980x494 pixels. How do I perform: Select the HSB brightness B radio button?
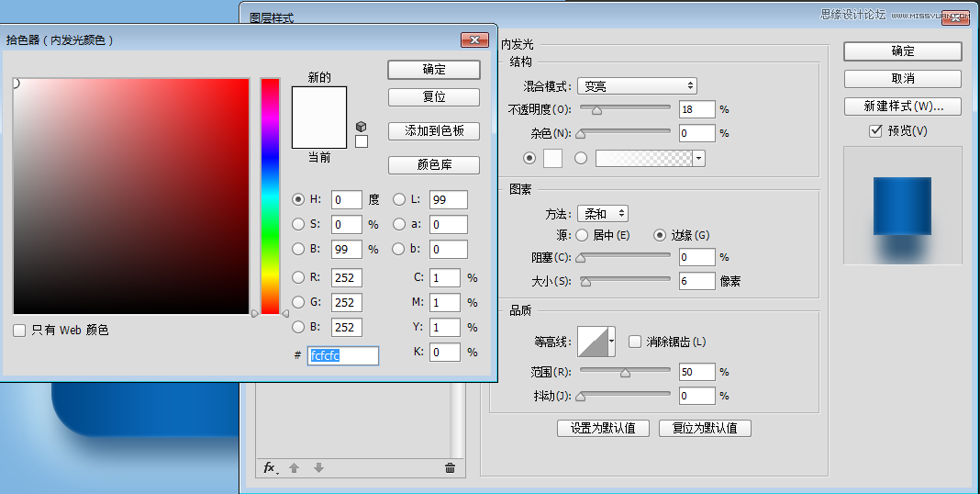coord(298,249)
